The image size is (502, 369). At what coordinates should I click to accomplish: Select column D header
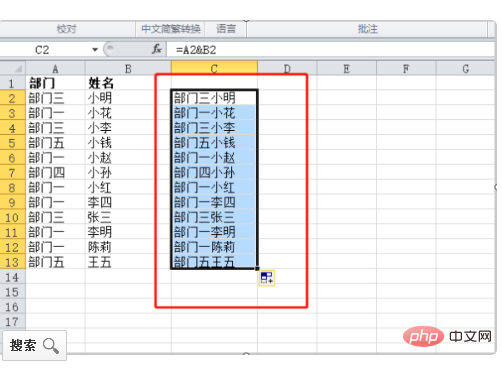pos(287,69)
